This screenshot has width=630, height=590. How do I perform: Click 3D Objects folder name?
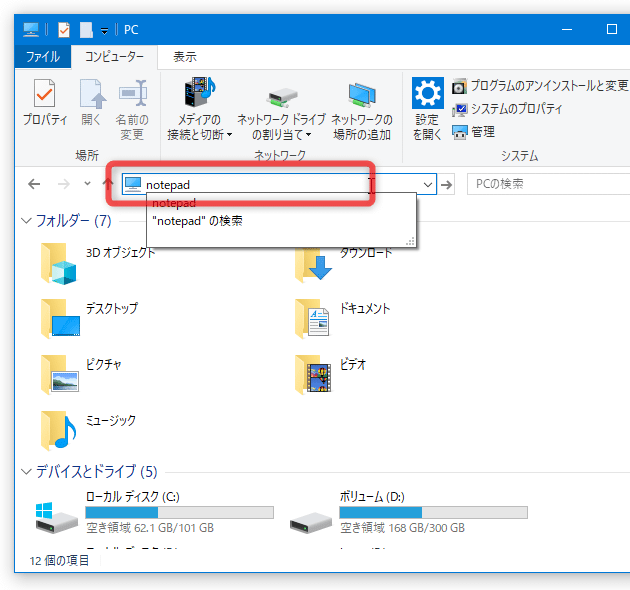coord(120,252)
